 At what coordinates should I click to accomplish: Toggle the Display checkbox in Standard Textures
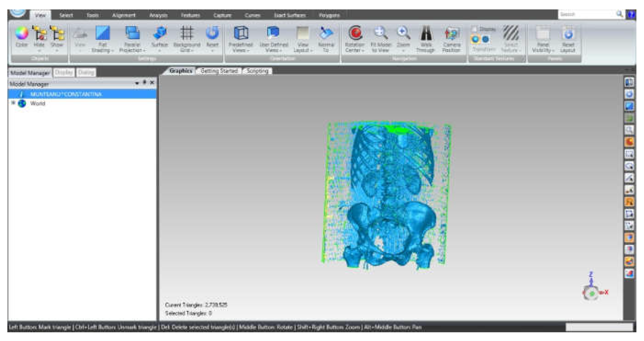474,29
